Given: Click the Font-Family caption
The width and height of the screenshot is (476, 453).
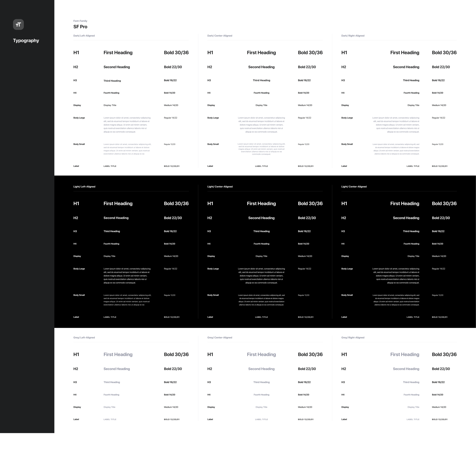Looking at the screenshot, I should (80, 21).
